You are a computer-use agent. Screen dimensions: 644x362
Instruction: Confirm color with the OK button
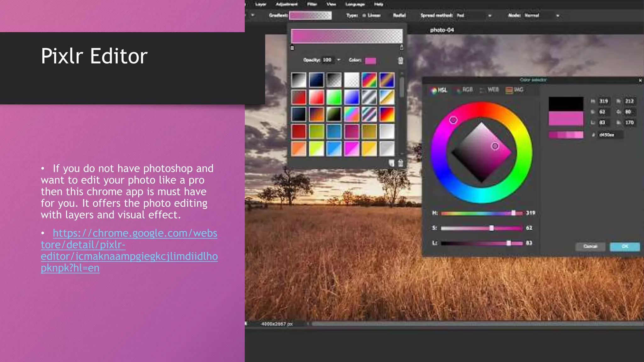(625, 246)
